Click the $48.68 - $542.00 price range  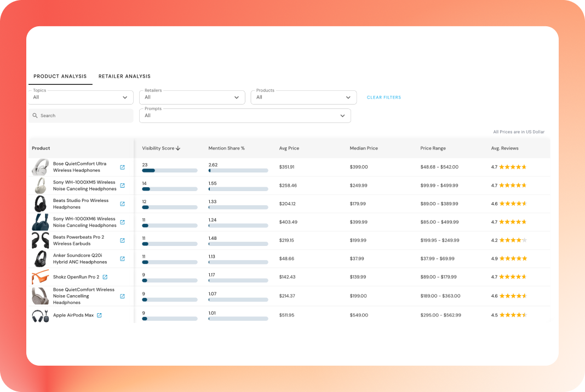[439, 167]
